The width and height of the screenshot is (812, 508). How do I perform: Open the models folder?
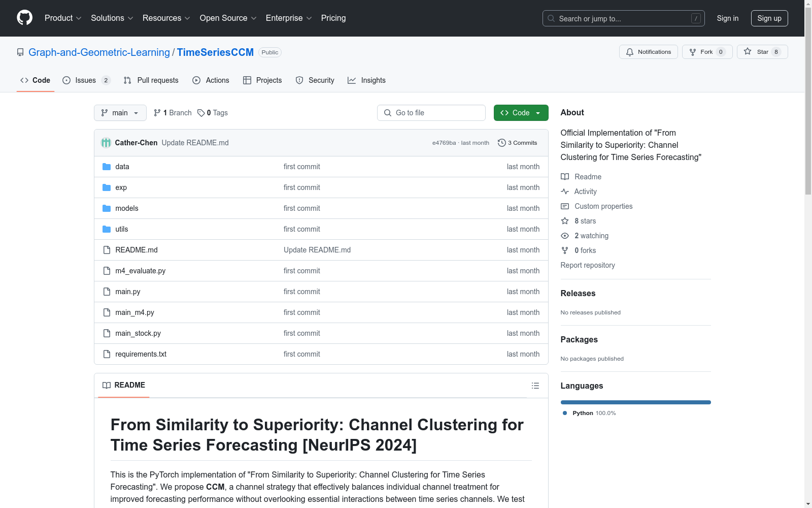coord(127,208)
